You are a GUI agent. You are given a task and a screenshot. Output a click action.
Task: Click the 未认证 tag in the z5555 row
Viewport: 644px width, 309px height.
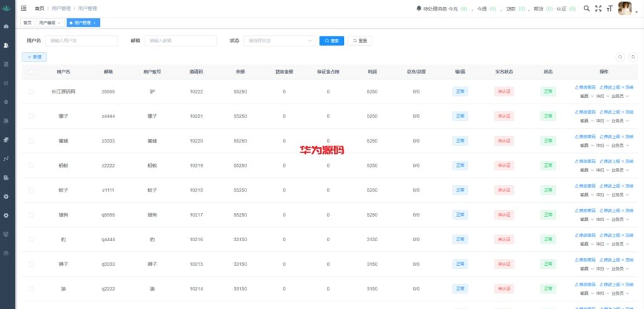pos(504,92)
